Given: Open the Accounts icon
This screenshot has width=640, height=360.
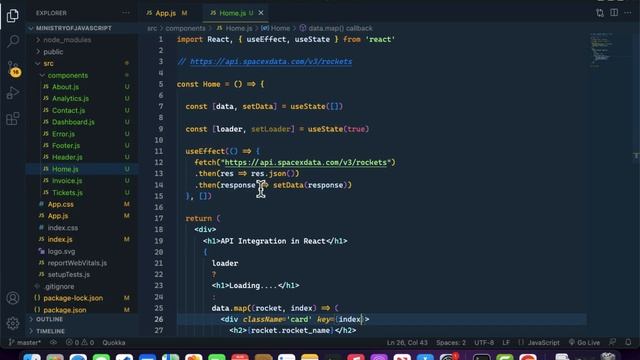Looking at the screenshot, I should click(x=13, y=298).
